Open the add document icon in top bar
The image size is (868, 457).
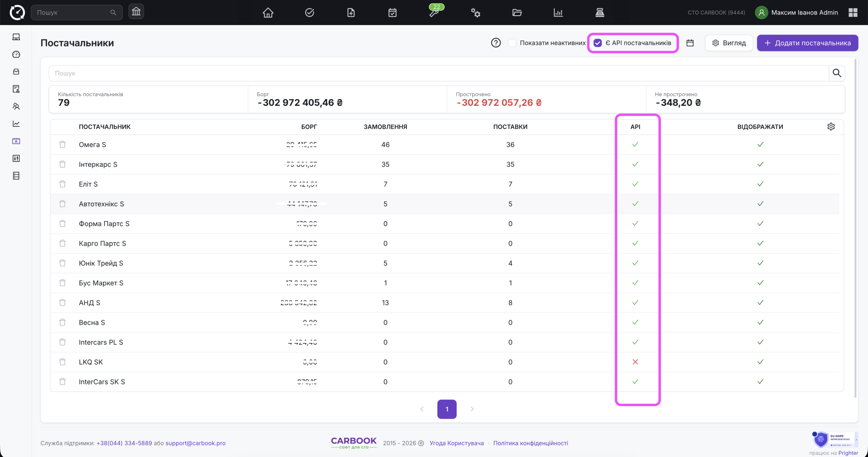351,13
